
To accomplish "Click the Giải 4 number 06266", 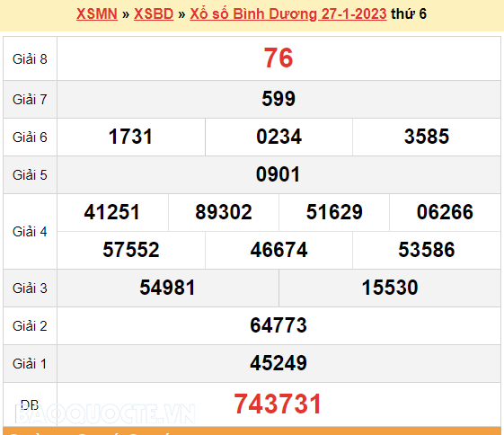I will click(445, 212).
